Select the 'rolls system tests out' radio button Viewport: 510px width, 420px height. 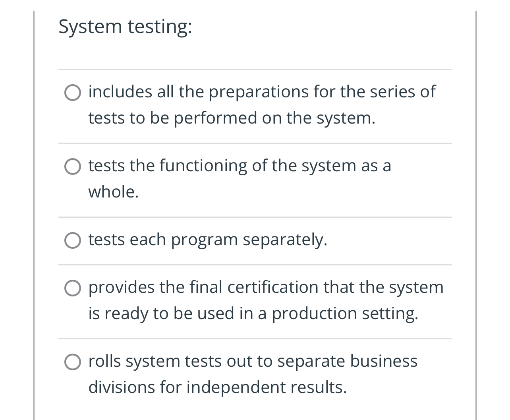(x=73, y=362)
